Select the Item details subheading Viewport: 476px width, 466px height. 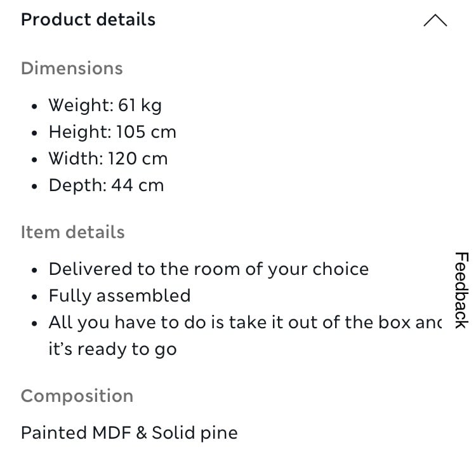(72, 232)
